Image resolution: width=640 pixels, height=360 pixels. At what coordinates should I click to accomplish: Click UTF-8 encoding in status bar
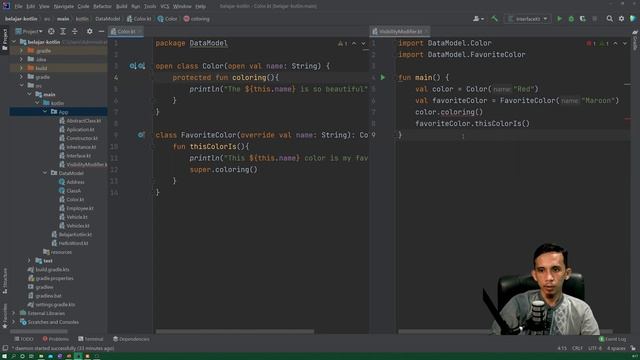[x=595, y=348]
